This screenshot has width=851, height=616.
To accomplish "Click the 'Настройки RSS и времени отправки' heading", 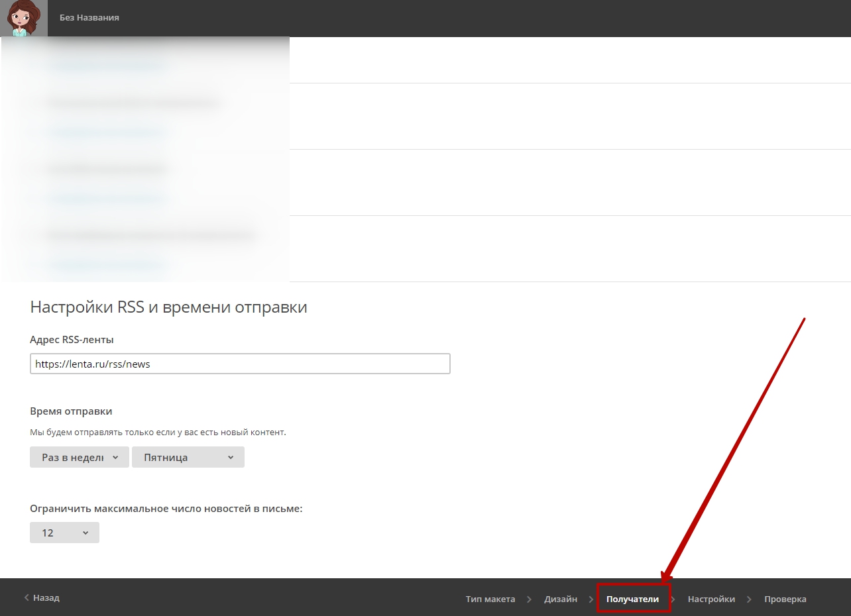I will (x=168, y=307).
